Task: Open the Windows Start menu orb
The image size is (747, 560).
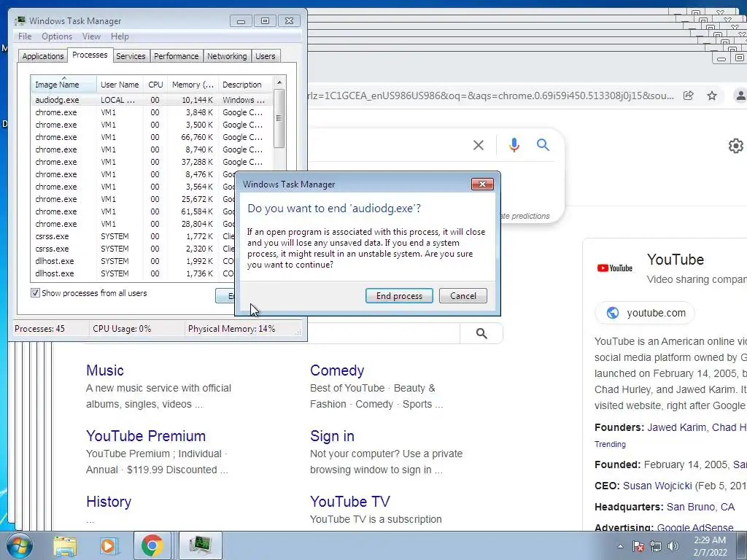Action: (x=18, y=545)
